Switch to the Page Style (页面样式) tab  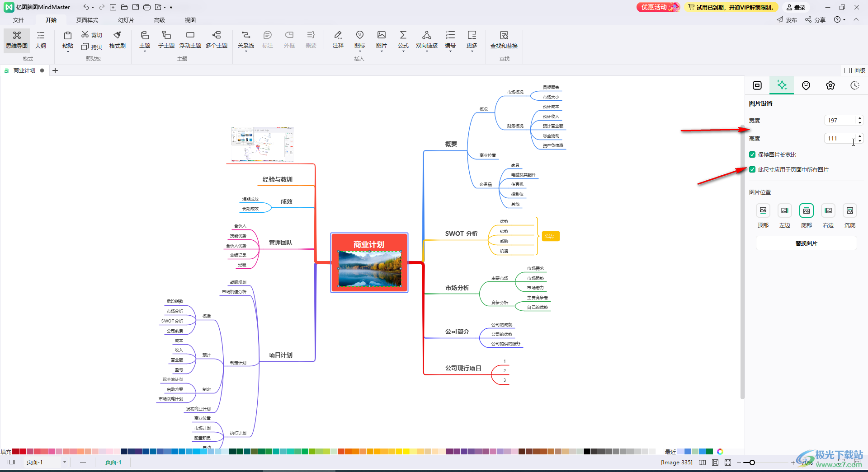pyautogui.click(x=87, y=20)
